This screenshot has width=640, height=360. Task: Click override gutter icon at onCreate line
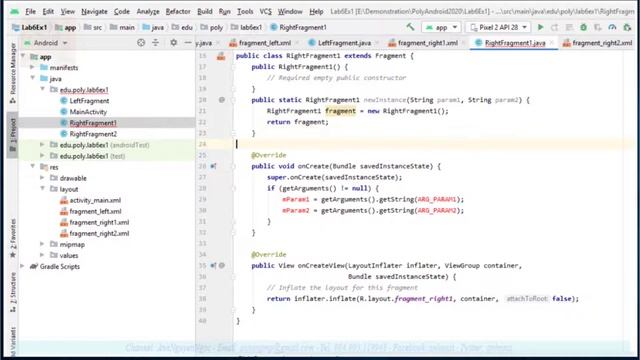pyautogui.click(x=213, y=166)
